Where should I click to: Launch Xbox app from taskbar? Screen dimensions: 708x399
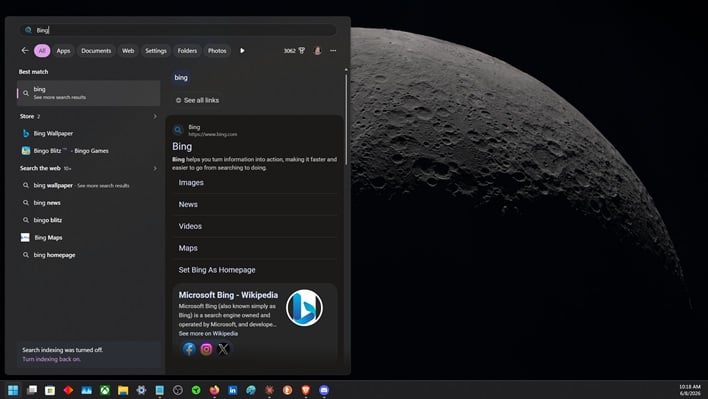tap(105, 390)
